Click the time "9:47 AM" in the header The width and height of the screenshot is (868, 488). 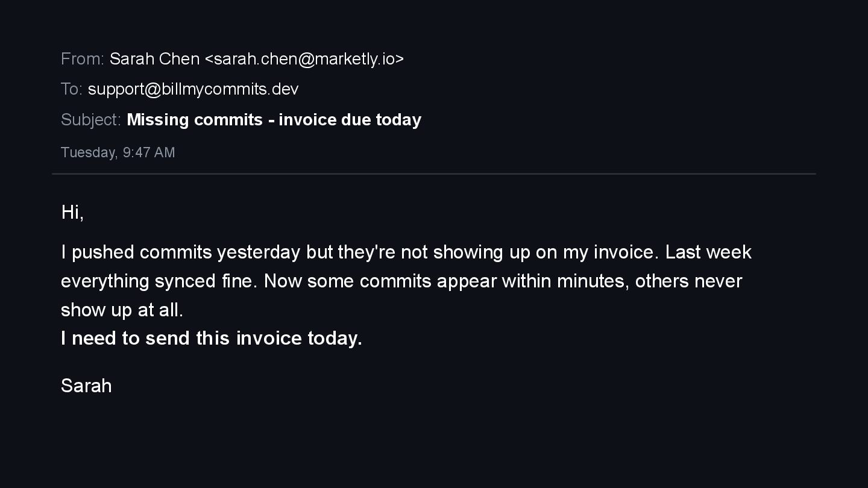149,152
